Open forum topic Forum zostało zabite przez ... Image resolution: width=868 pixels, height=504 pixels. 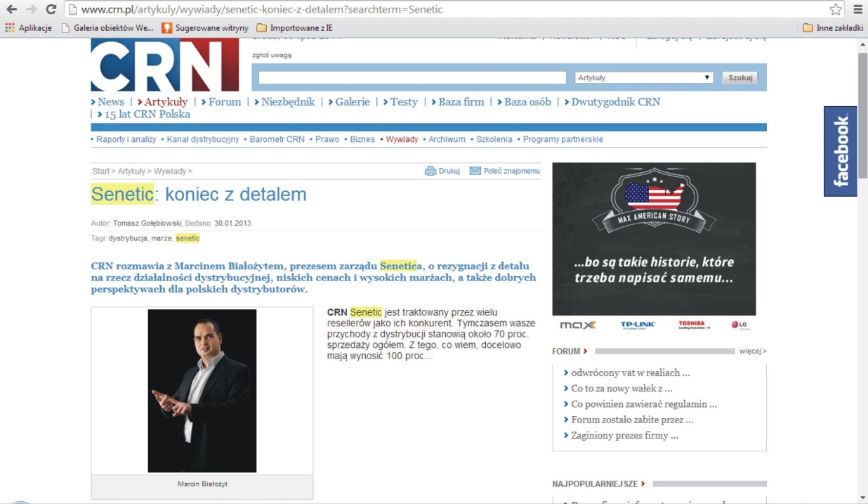point(632,420)
